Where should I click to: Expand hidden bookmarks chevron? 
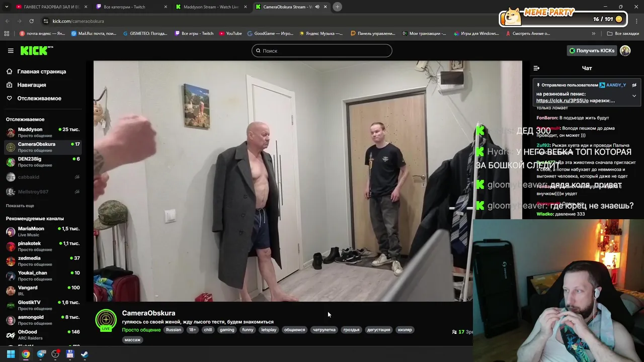pos(593,34)
